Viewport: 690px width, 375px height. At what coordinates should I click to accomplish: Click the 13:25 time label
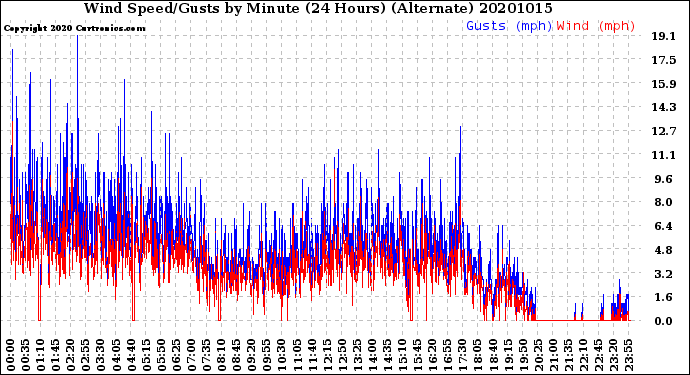pyautogui.click(x=357, y=355)
